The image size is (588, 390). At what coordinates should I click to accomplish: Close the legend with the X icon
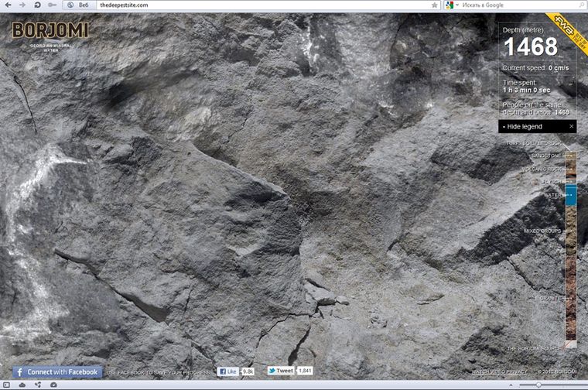[572, 126]
